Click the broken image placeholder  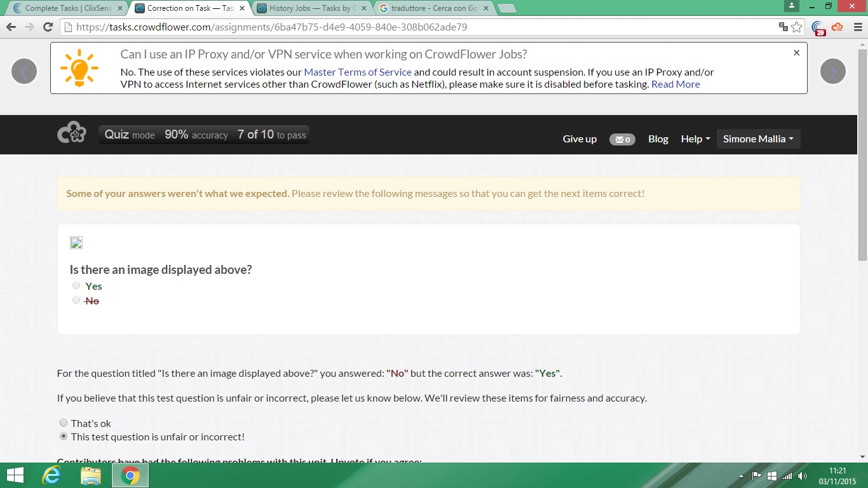(76, 243)
